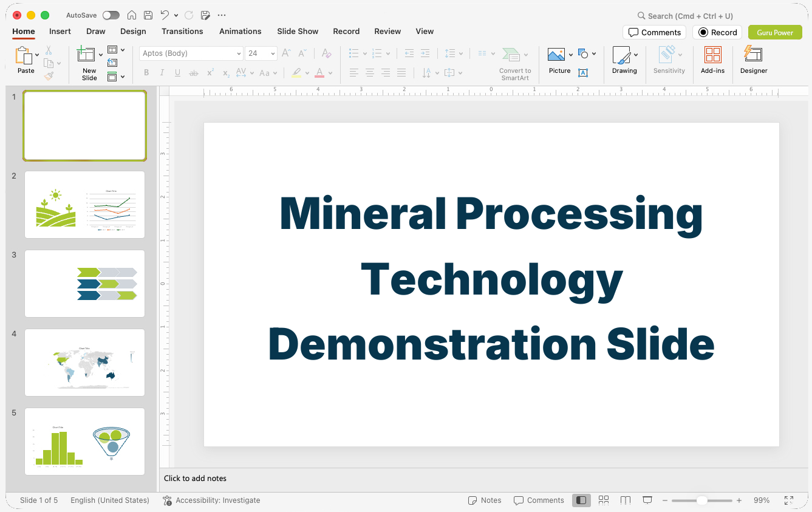
Task: Switch to Slide Sorter view
Action: [604, 500]
